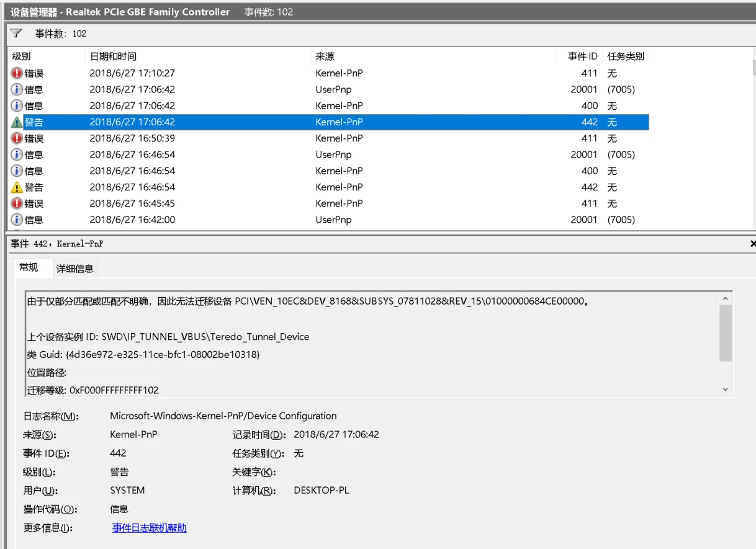The height and width of the screenshot is (549, 756).
Task: Close the event details pane
Action: pyautogui.click(x=752, y=243)
